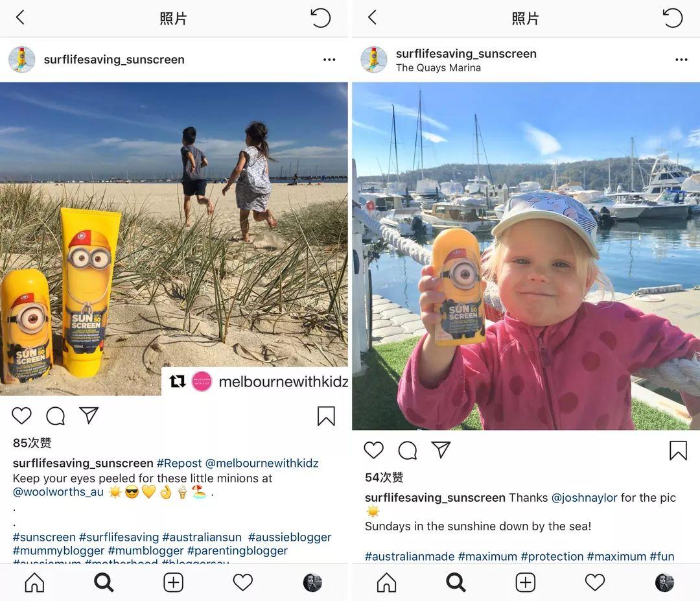Bookmark the left minions sunscreen post
Viewport: 700px width, 601px height.
tap(326, 416)
